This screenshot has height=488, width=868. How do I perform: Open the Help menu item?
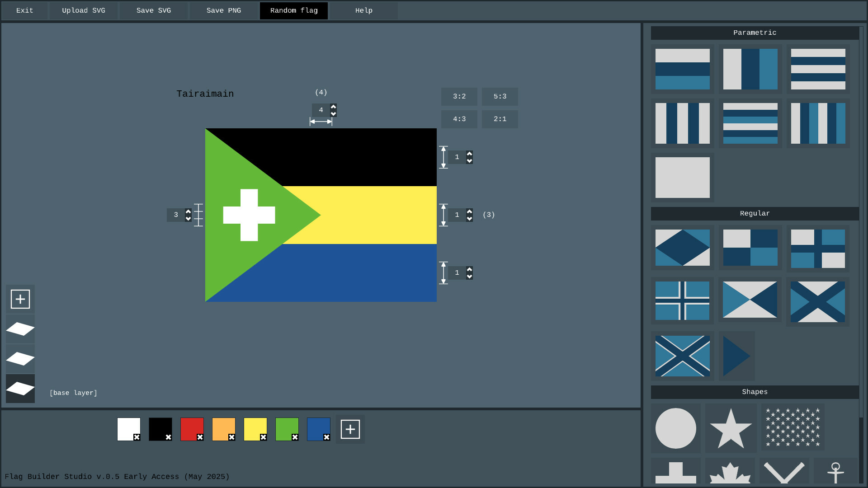tap(363, 10)
